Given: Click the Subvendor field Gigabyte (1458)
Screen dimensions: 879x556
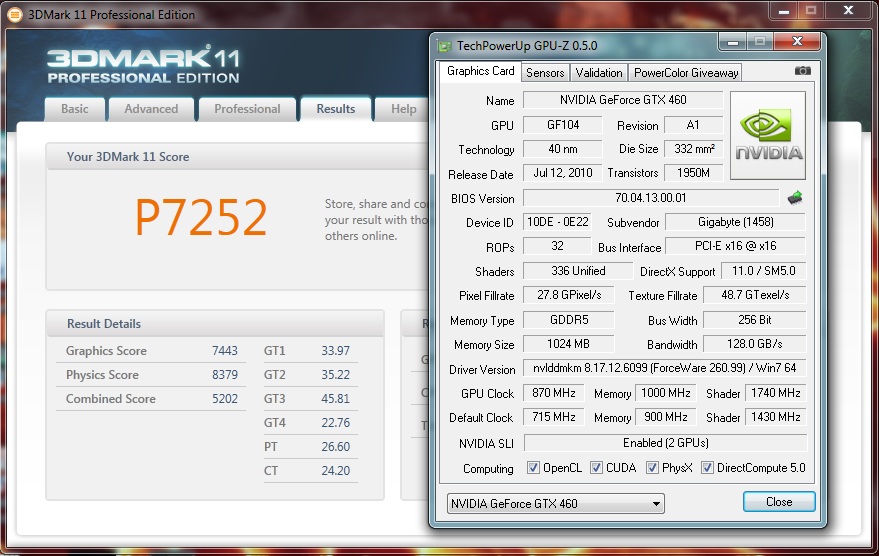Looking at the screenshot, I should coord(735,222).
